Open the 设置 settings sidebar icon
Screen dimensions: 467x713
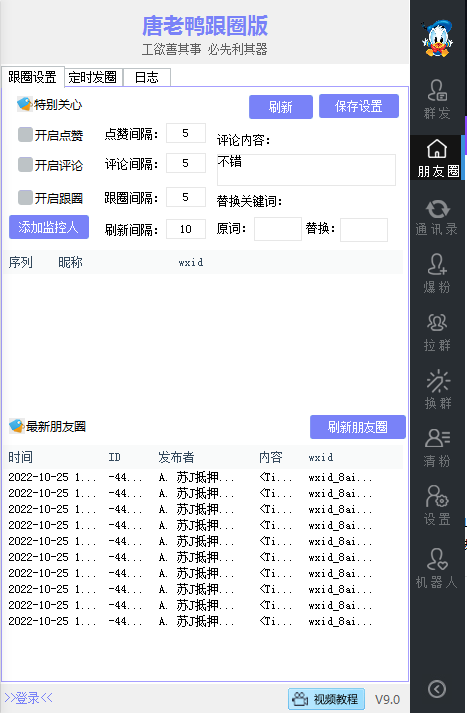pyautogui.click(x=437, y=506)
